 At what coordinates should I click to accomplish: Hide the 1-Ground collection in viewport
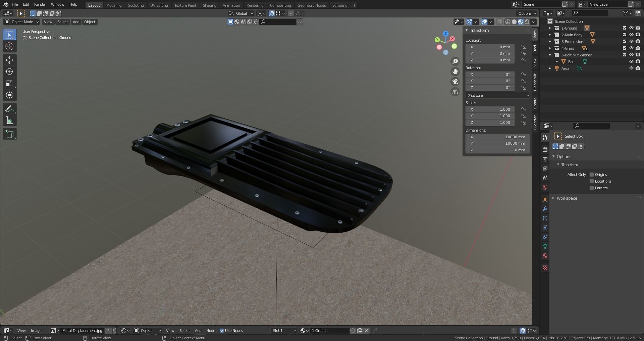[631, 28]
